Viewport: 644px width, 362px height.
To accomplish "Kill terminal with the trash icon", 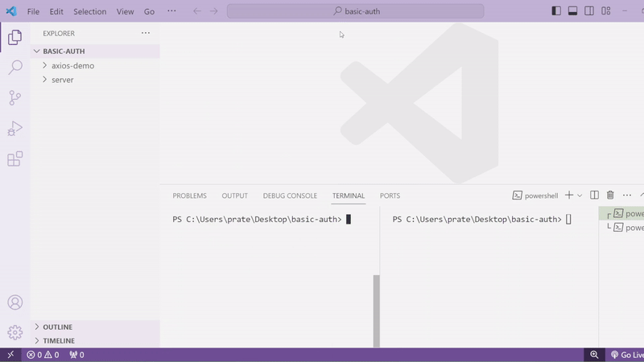I will [x=610, y=195].
